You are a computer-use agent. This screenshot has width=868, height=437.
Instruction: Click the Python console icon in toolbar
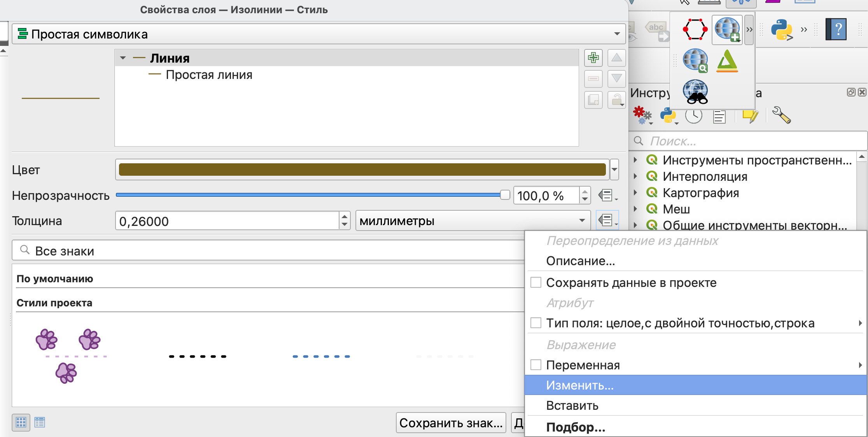point(781,30)
